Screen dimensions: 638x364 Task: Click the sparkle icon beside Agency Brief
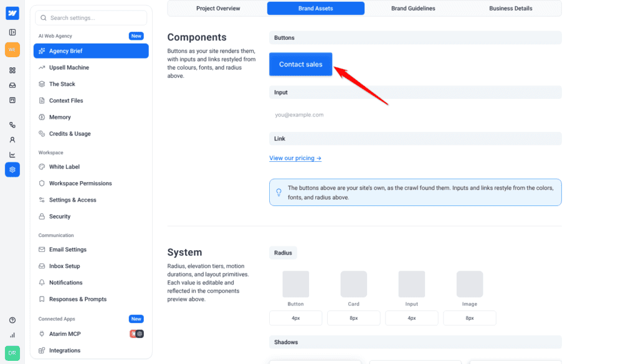coord(42,51)
